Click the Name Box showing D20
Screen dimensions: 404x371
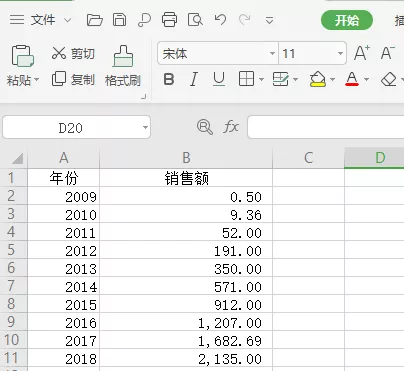tap(77, 127)
